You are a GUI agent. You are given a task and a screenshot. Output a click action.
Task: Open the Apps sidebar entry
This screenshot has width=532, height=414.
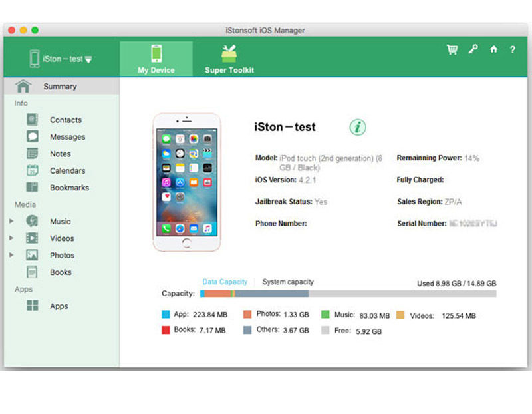click(59, 306)
